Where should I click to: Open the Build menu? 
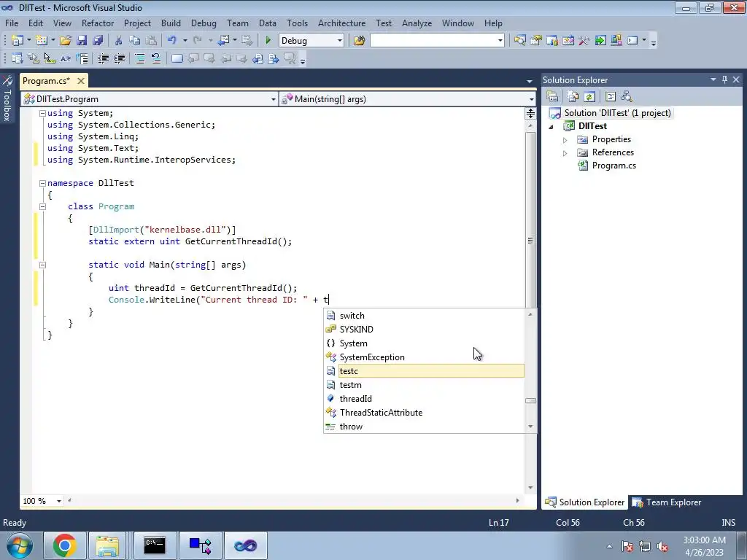[171, 23]
